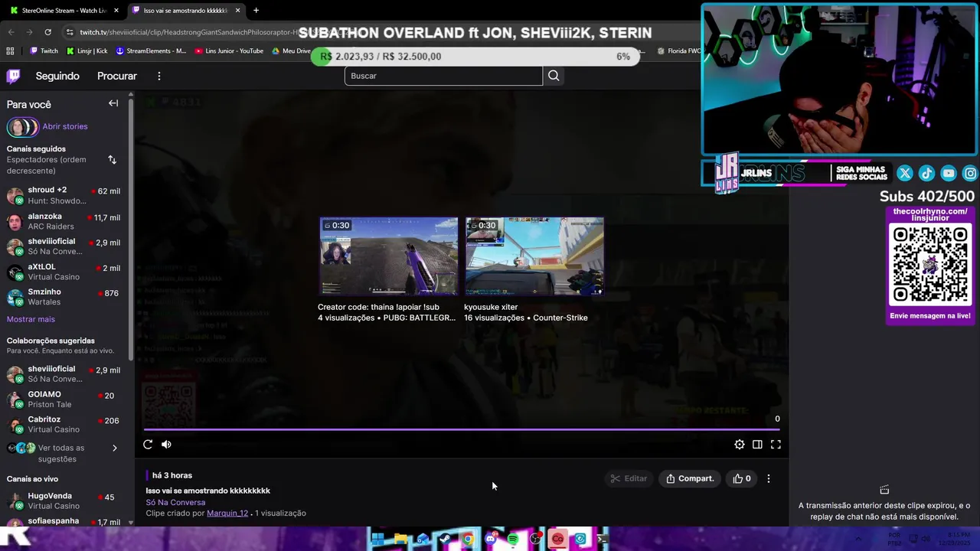The width and height of the screenshot is (980, 551).
Task: Open StreamElements bookmark
Action: tap(151, 51)
